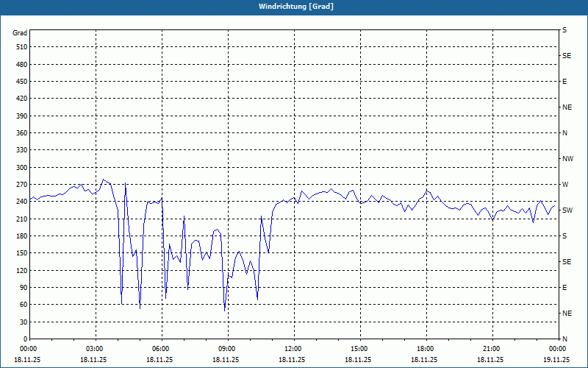The image size is (588, 368).
Task: Select the SE compass label on the 120 gridline
Action: (567, 262)
